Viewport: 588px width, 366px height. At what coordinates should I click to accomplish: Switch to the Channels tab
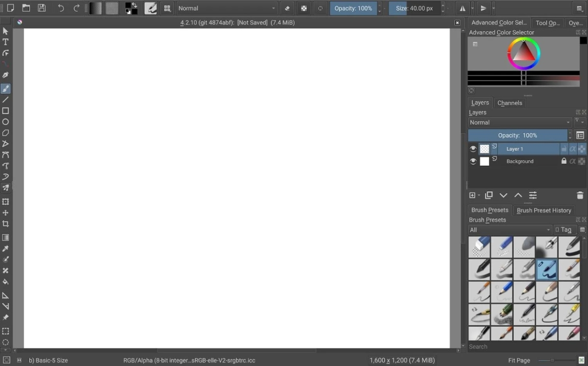[x=509, y=103]
